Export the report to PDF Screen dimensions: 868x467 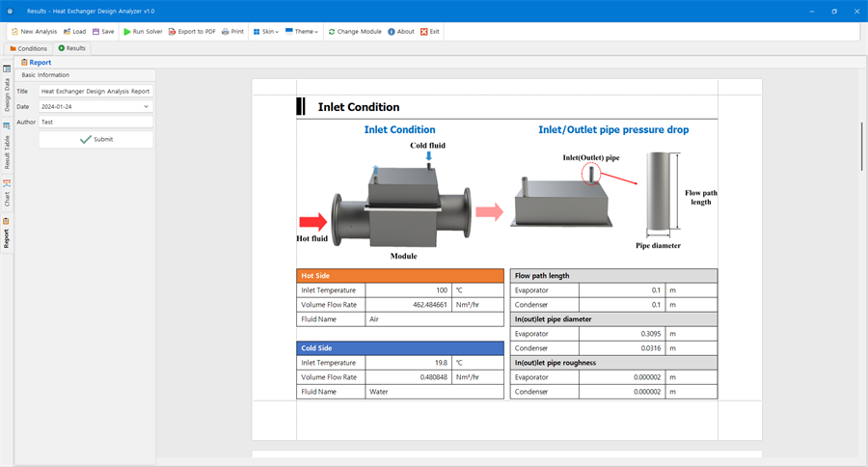192,32
